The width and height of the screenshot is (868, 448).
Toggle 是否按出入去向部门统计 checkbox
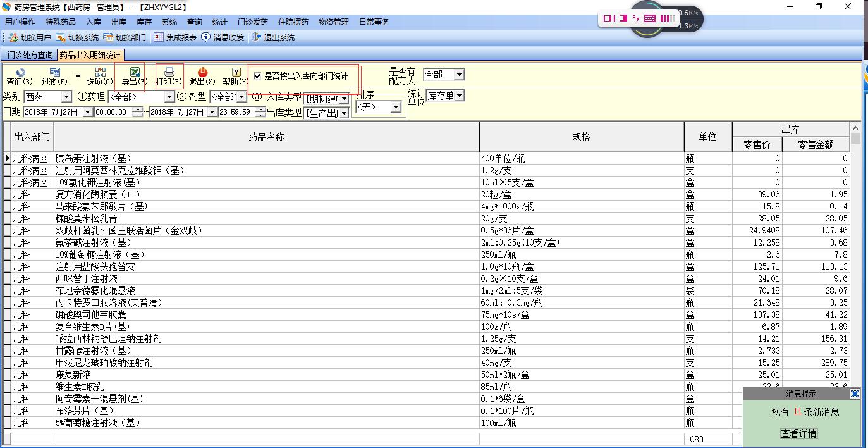[x=257, y=76]
